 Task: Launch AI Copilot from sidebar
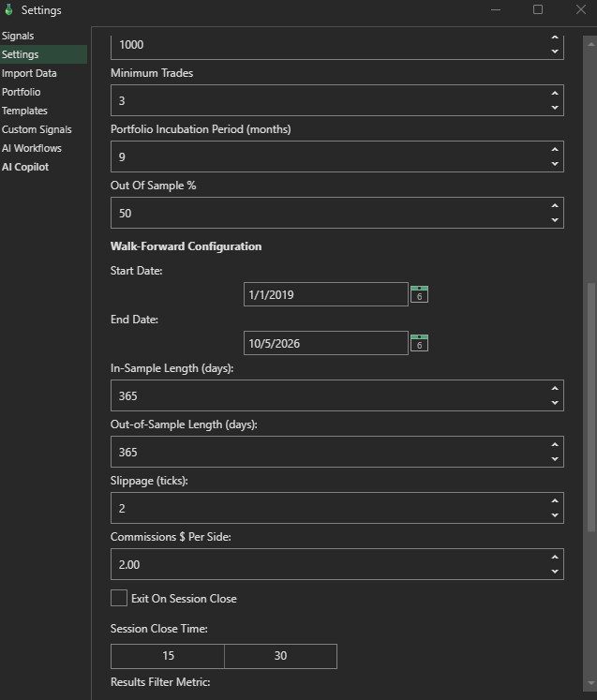pyautogui.click(x=25, y=167)
